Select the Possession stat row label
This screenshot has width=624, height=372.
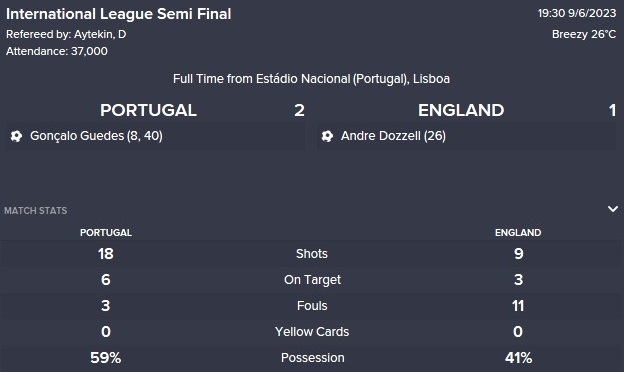[x=312, y=358]
